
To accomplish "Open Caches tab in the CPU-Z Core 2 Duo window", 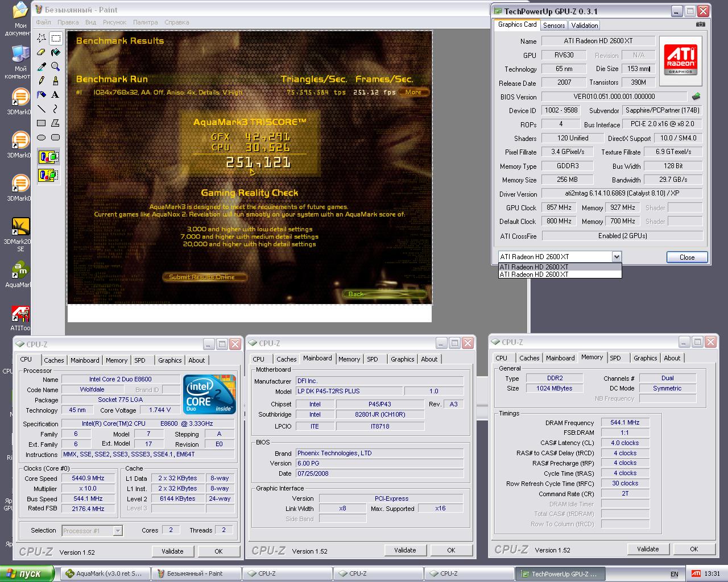I will coord(54,360).
